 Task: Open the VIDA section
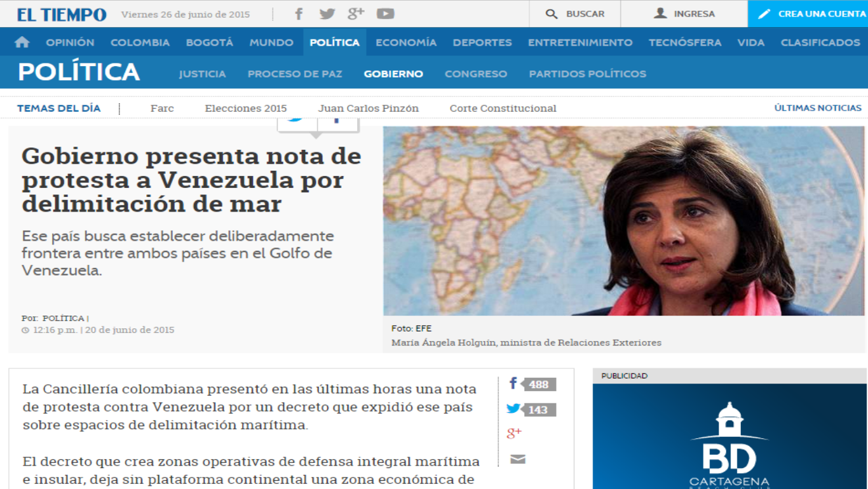(751, 43)
